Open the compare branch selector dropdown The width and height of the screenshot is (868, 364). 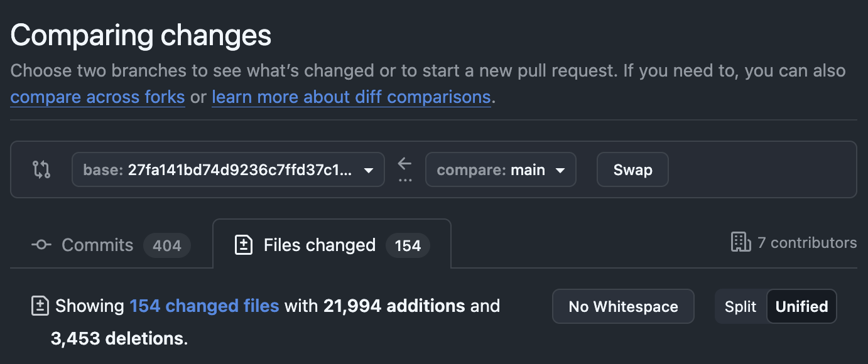[501, 169]
